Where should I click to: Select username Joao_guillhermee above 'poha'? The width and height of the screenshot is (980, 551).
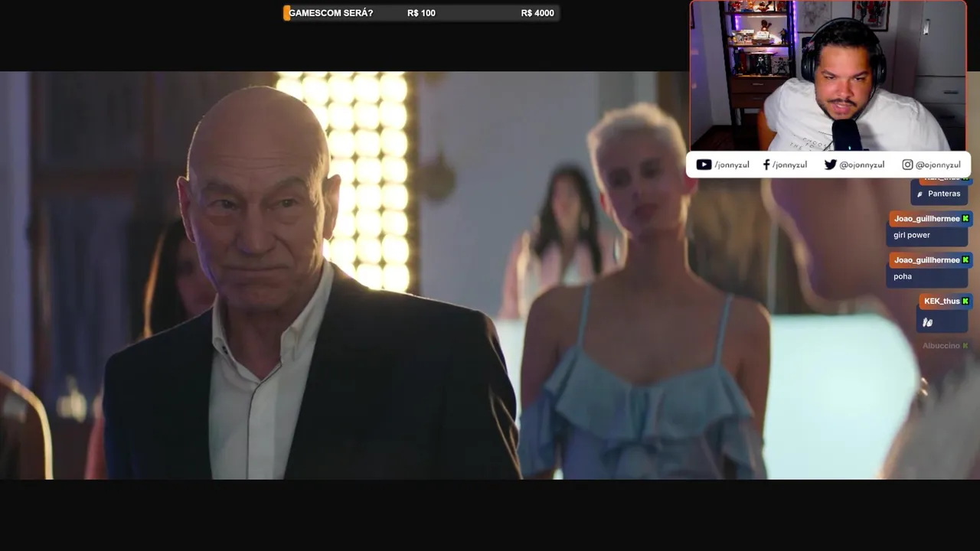click(926, 259)
